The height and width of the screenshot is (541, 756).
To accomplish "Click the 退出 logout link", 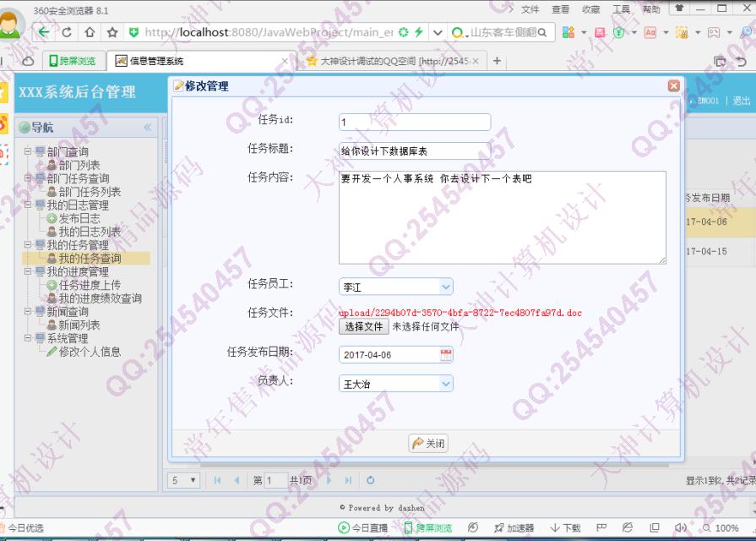I will 742,101.
